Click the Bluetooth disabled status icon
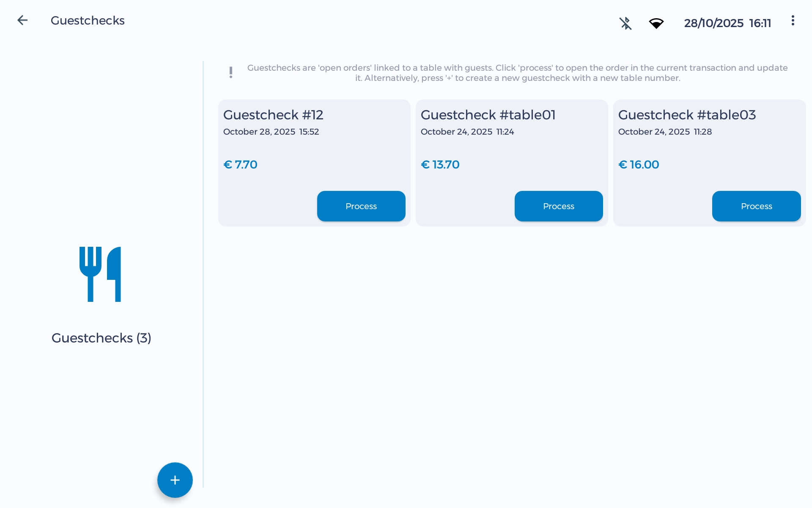Image resolution: width=812 pixels, height=508 pixels. 625,23
